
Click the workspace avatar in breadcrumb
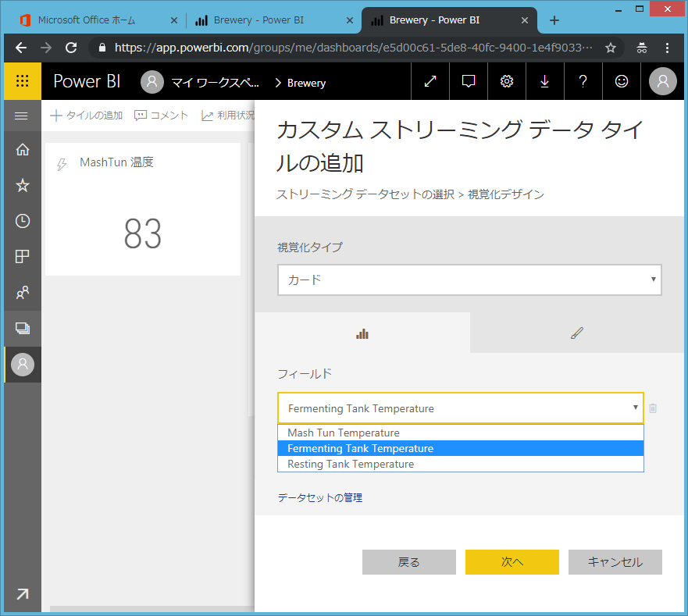[152, 82]
